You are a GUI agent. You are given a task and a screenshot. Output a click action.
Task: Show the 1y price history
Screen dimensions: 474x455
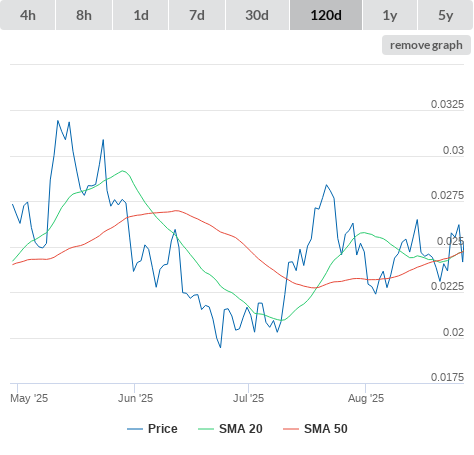pos(390,15)
